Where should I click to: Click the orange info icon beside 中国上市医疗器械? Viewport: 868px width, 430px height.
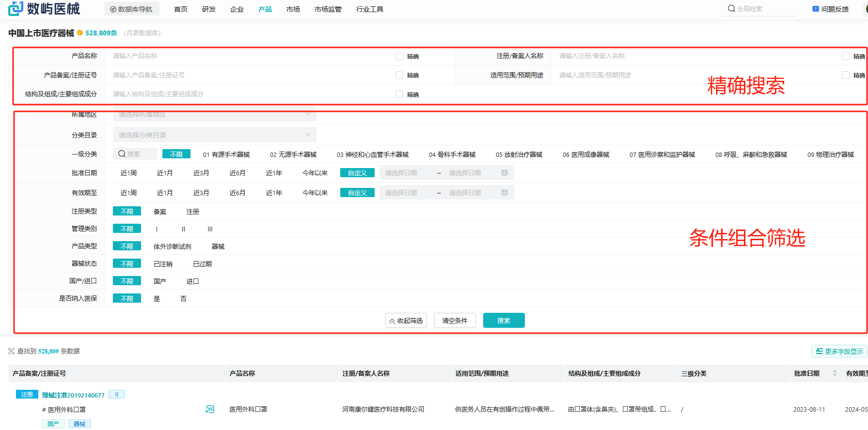point(80,33)
